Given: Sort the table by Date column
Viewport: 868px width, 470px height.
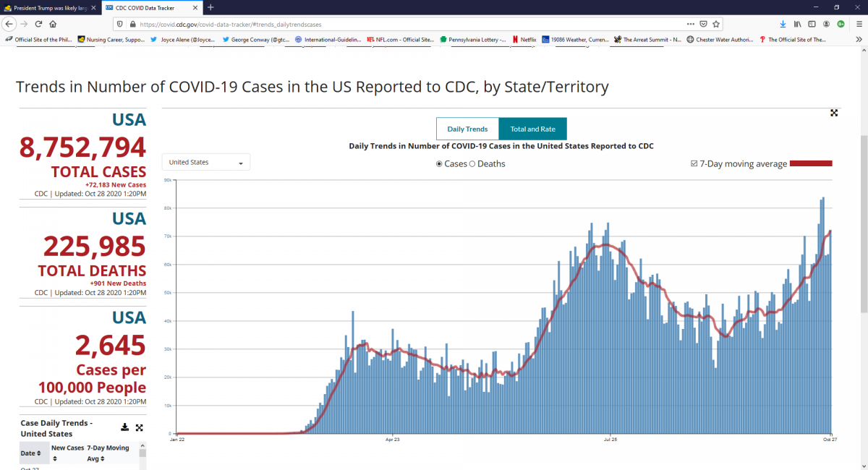Looking at the screenshot, I should (x=30, y=453).
